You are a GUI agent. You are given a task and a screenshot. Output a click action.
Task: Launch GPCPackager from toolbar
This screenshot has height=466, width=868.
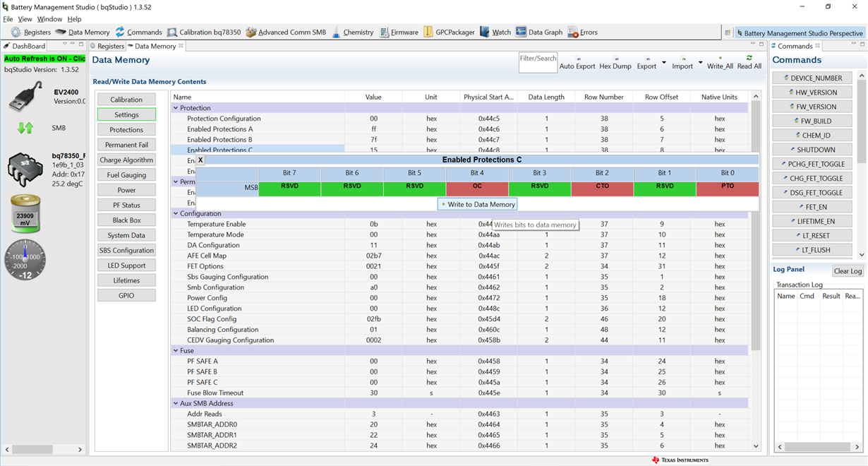coord(450,32)
